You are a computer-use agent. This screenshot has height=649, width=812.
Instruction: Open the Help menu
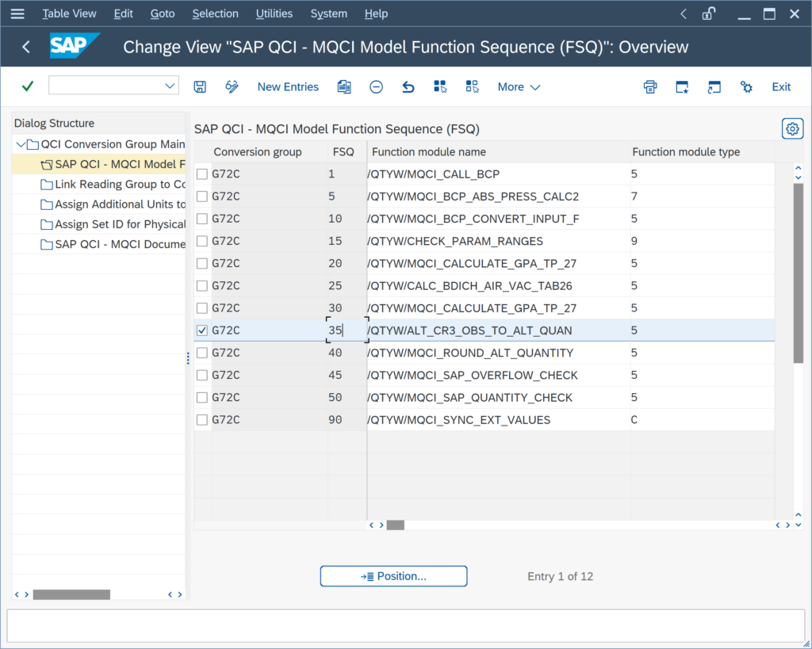tap(376, 14)
